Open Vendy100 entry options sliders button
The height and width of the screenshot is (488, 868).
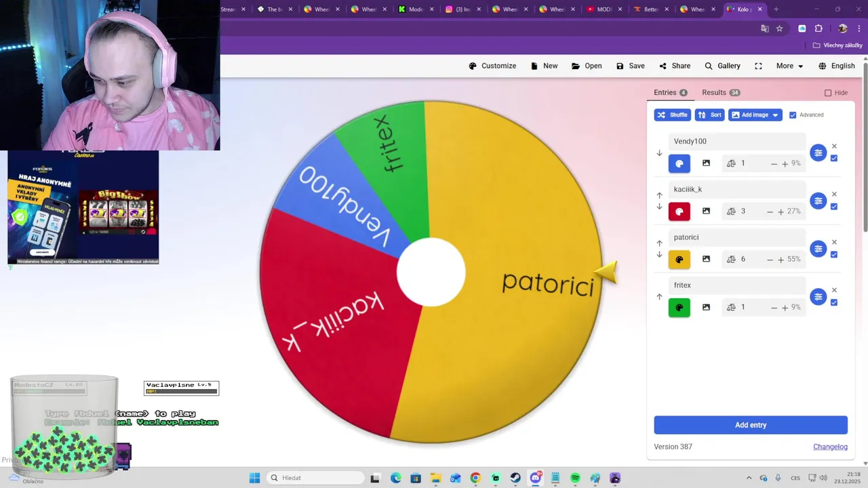[818, 152]
